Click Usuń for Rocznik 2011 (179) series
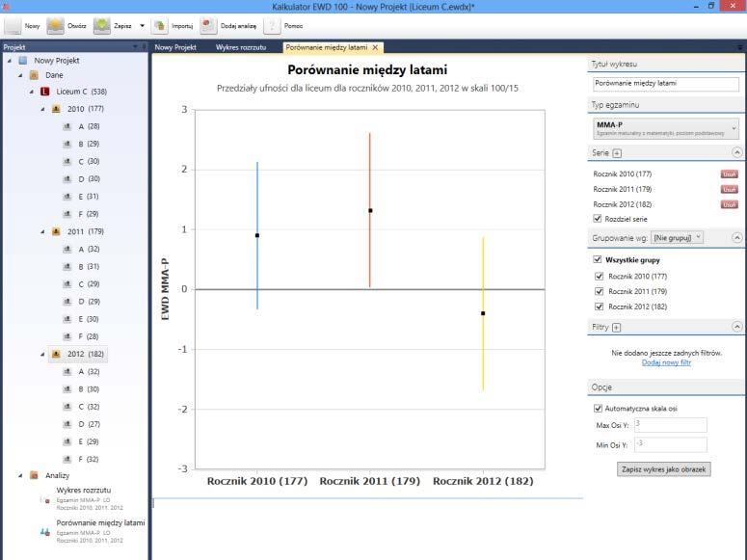The image size is (747, 560). (x=729, y=190)
